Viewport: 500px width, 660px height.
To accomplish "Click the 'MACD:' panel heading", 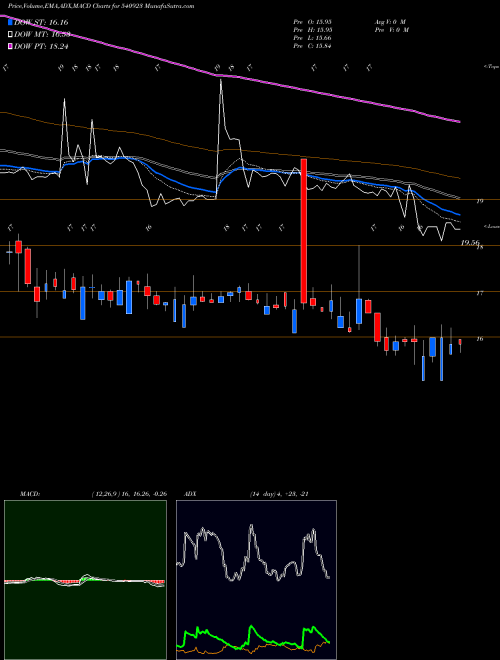I will pyautogui.click(x=29, y=494).
